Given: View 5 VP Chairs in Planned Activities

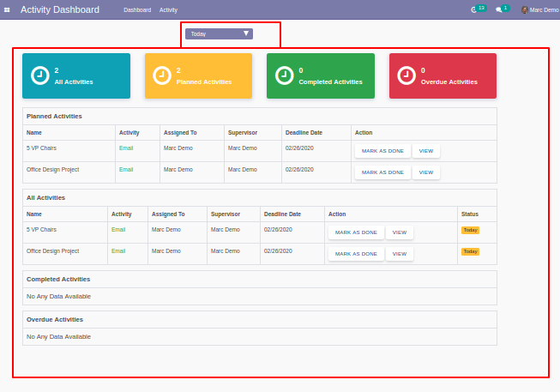Looking at the screenshot, I should tap(425, 151).
